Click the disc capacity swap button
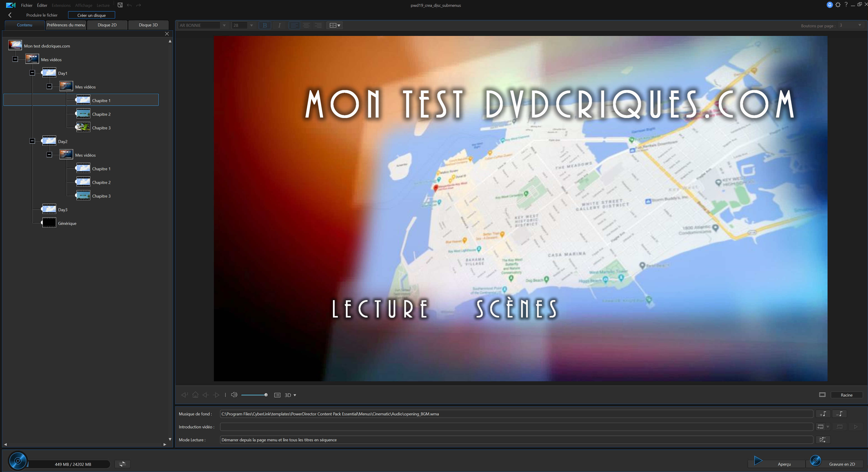Image resolution: width=868 pixels, height=472 pixels. [122, 464]
